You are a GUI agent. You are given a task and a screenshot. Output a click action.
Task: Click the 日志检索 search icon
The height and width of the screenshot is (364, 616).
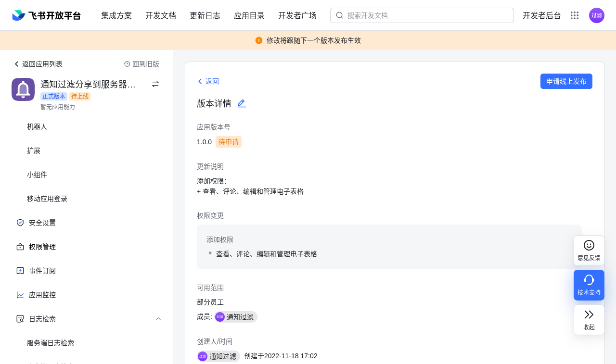20,319
